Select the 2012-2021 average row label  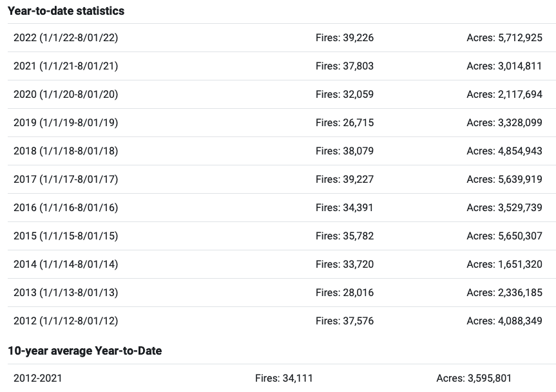click(37, 378)
